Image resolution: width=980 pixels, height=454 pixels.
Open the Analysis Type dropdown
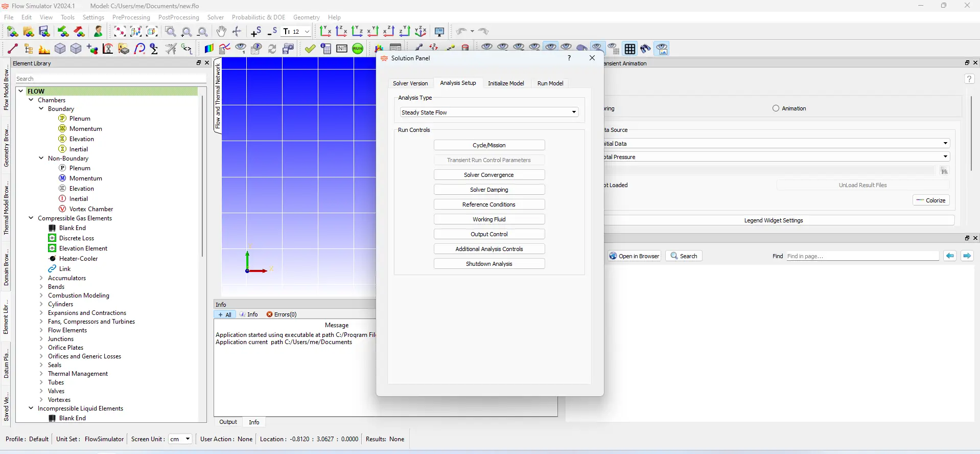pos(489,112)
